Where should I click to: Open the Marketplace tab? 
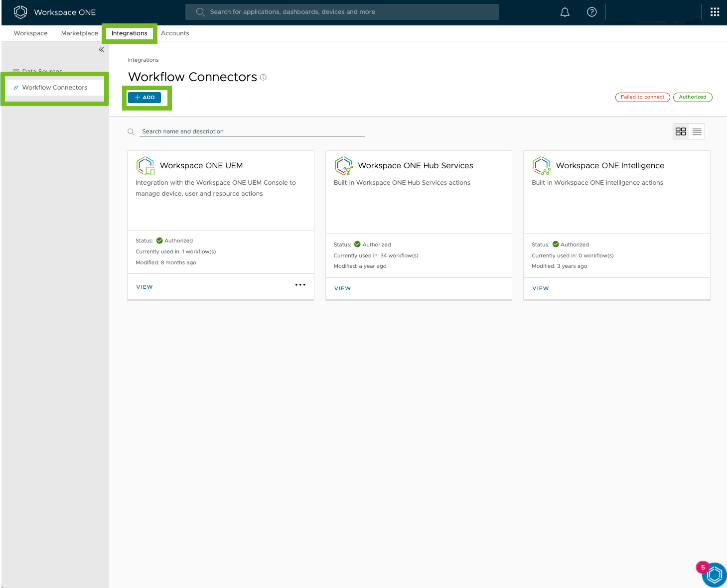(80, 33)
